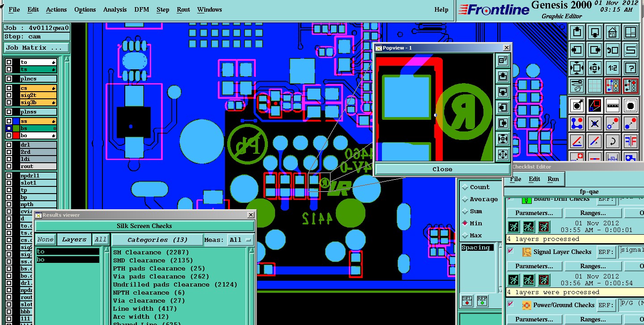Run Signal Layer Checks running-man icon
The width and height of the screenshot is (644, 325).
click(514, 280)
